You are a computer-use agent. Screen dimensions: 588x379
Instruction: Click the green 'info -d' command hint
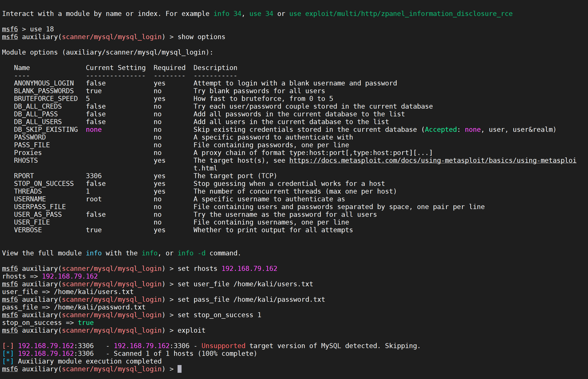[x=191, y=253]
